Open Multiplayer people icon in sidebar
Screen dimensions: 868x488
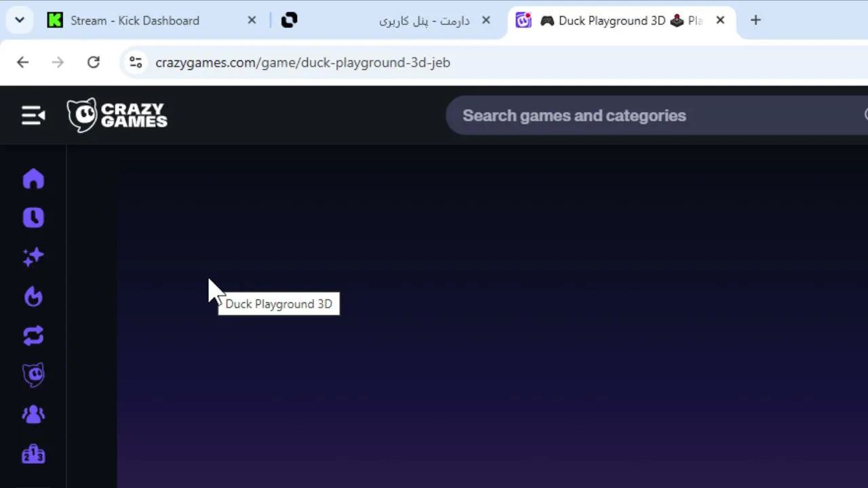pyautogui.click(x=33, y=414)
